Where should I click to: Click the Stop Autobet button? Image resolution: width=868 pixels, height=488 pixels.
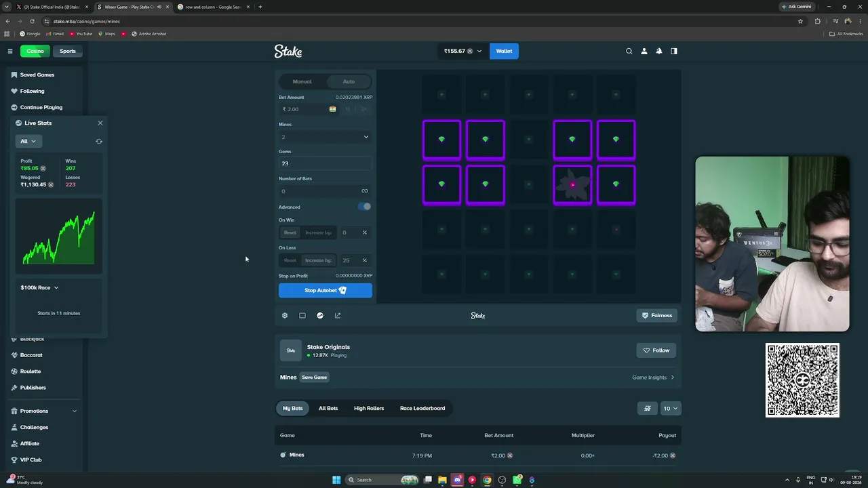coord(325,290)
